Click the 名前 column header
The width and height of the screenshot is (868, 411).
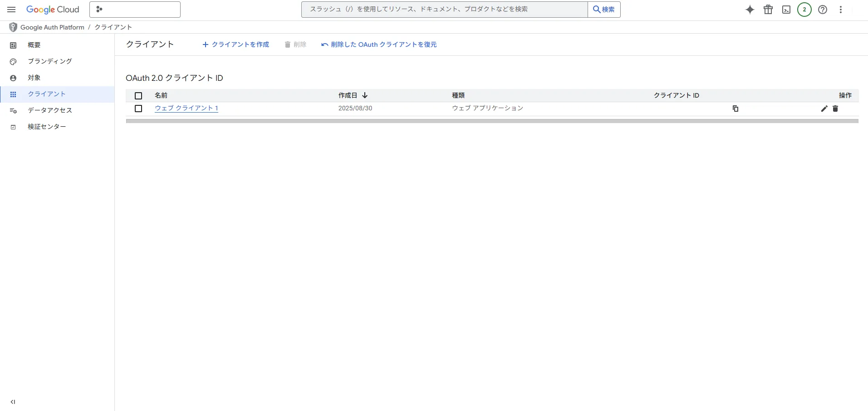pyautogui.click(x=161, y=95)
